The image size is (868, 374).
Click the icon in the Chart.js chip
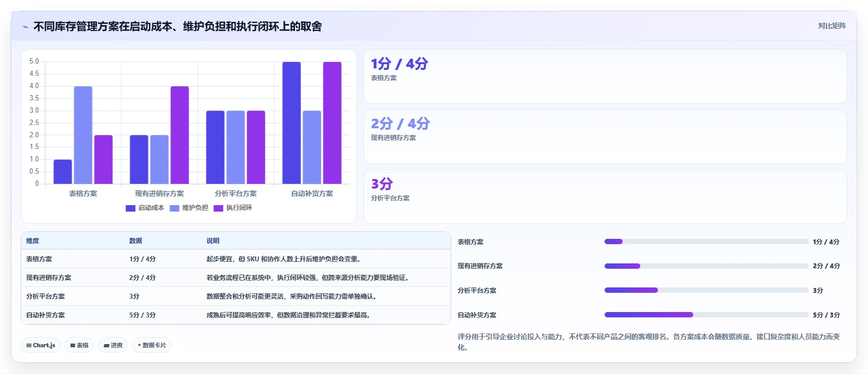pyautogui.click(x=29, y=346)
